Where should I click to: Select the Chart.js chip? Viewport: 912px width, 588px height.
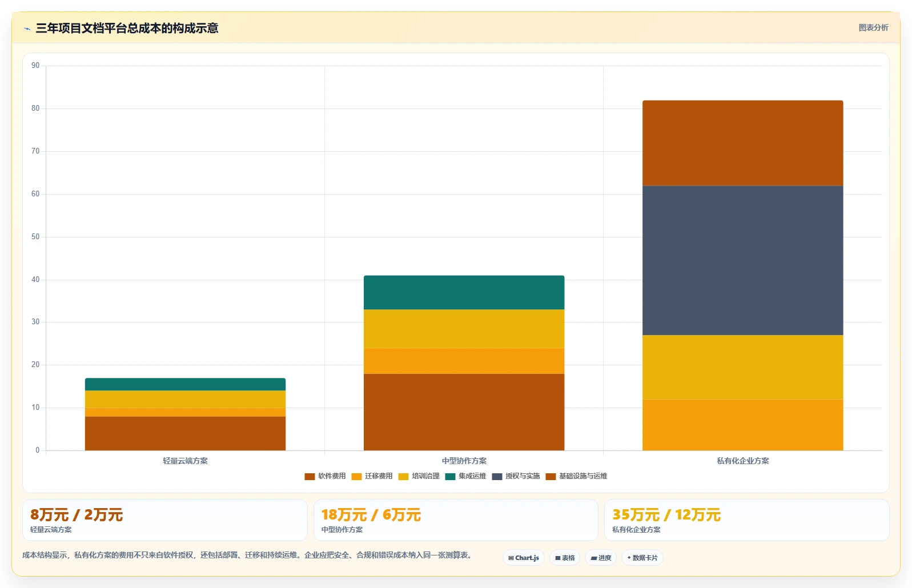pyautogui.click(x=524, y=558)
